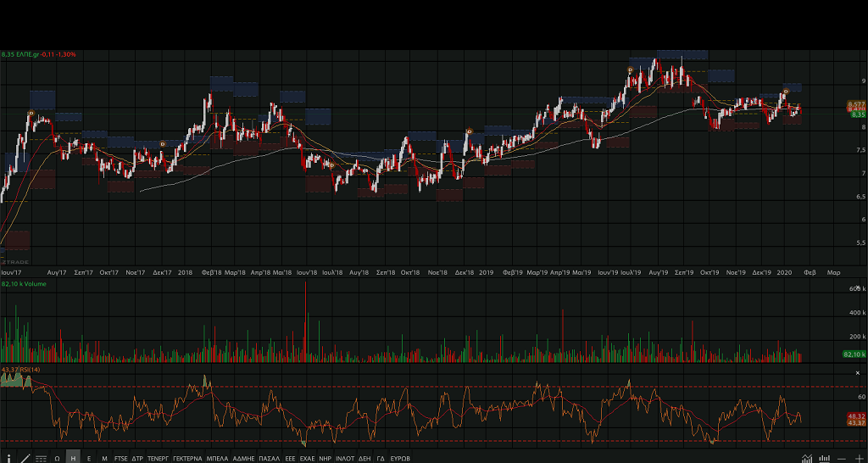Open the RSI(14) indicator label
868x463 pixels.
21,370
